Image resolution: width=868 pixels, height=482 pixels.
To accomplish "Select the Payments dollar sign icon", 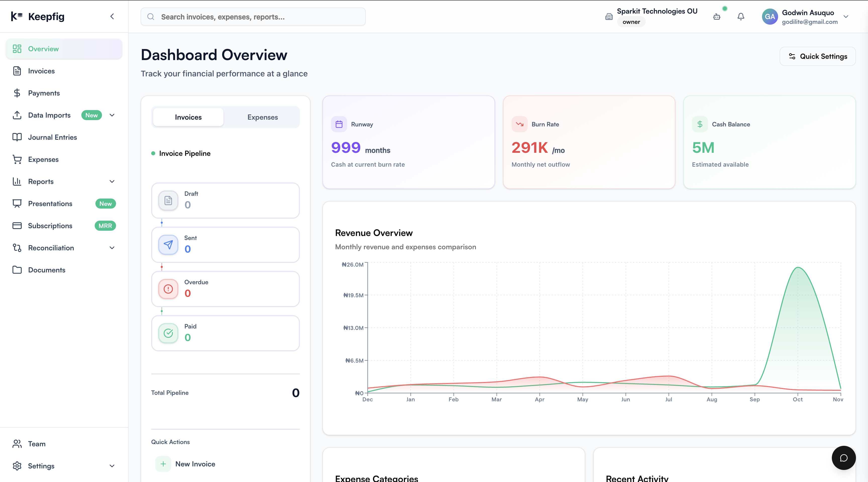I will point(17,93).
